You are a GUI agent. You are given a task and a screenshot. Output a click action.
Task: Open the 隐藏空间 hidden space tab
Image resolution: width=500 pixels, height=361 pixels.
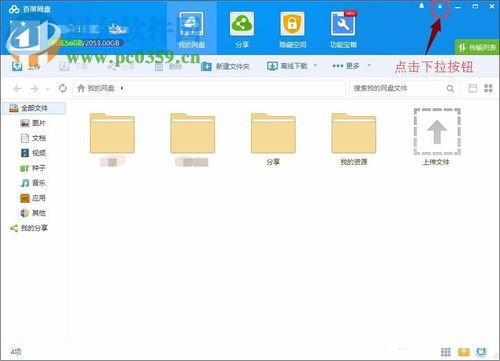tap(292, 29)
